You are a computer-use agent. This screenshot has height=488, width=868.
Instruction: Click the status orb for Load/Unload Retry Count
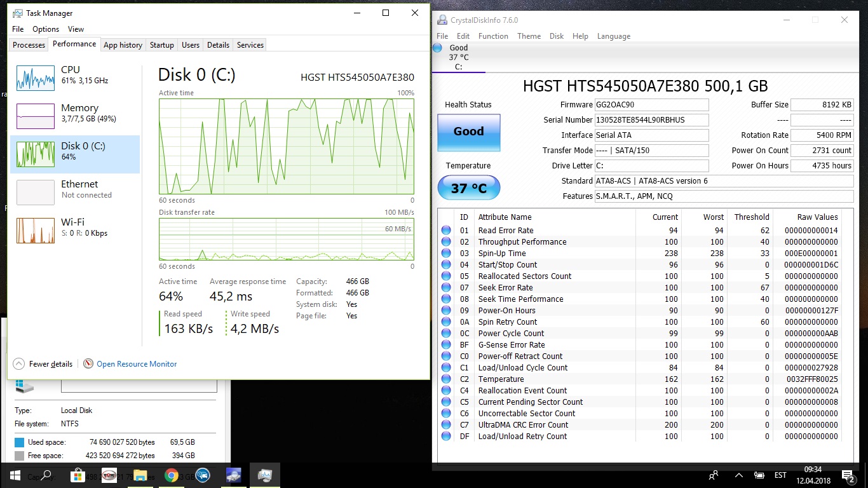[446, 437]
